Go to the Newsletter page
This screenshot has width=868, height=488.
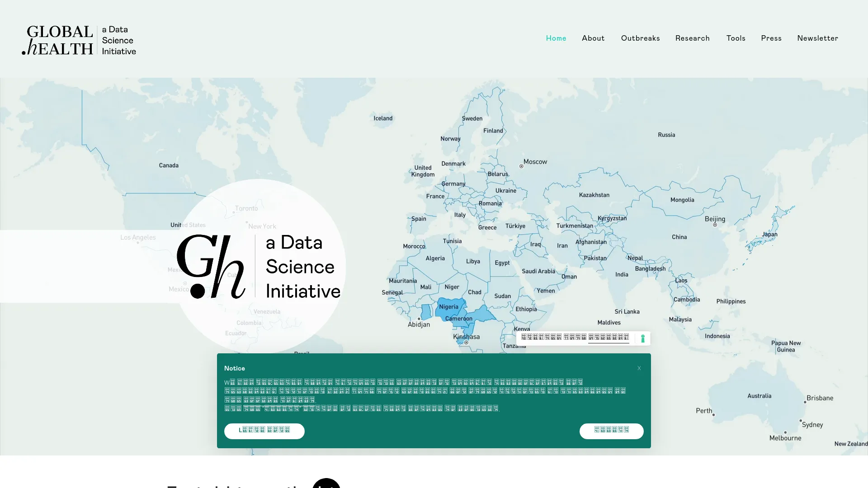coord(817,38)
